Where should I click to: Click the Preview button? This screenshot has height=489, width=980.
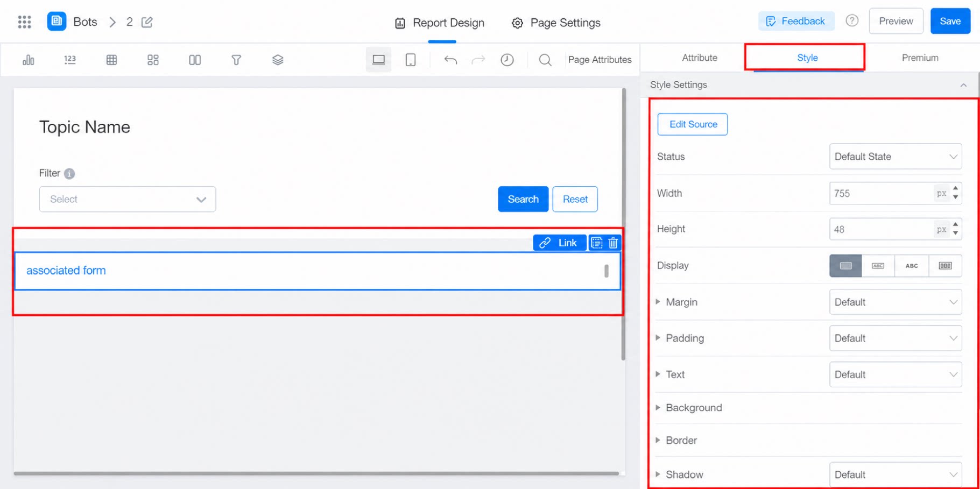[896, 21]
